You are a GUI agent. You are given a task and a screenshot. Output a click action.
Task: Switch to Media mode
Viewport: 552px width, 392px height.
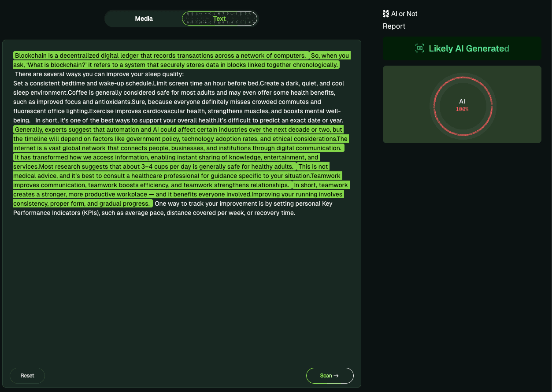[144, 18]
